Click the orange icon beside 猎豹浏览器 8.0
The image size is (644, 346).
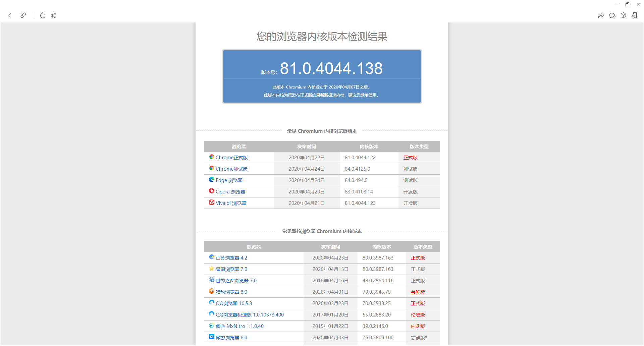(x=212, y=291)
